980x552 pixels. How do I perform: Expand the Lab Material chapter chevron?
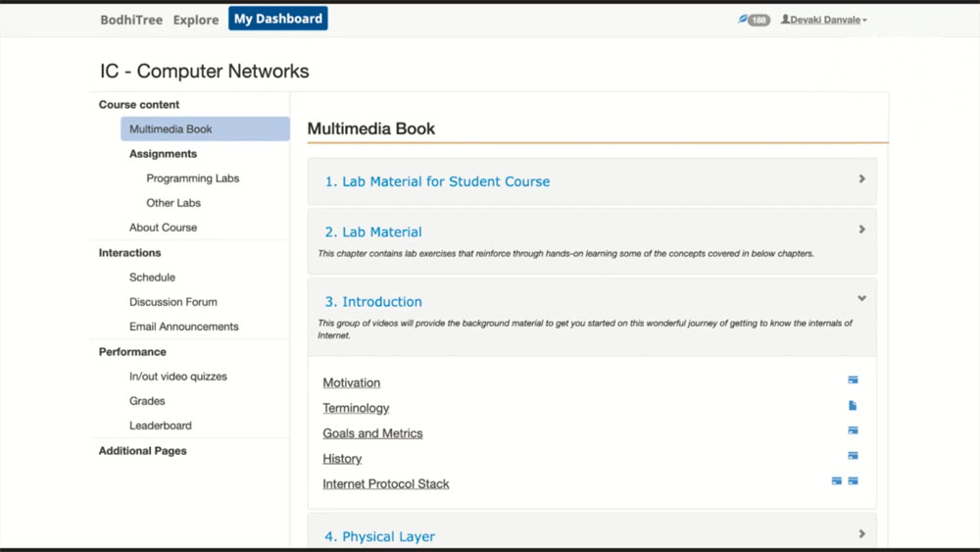[861, 229]
